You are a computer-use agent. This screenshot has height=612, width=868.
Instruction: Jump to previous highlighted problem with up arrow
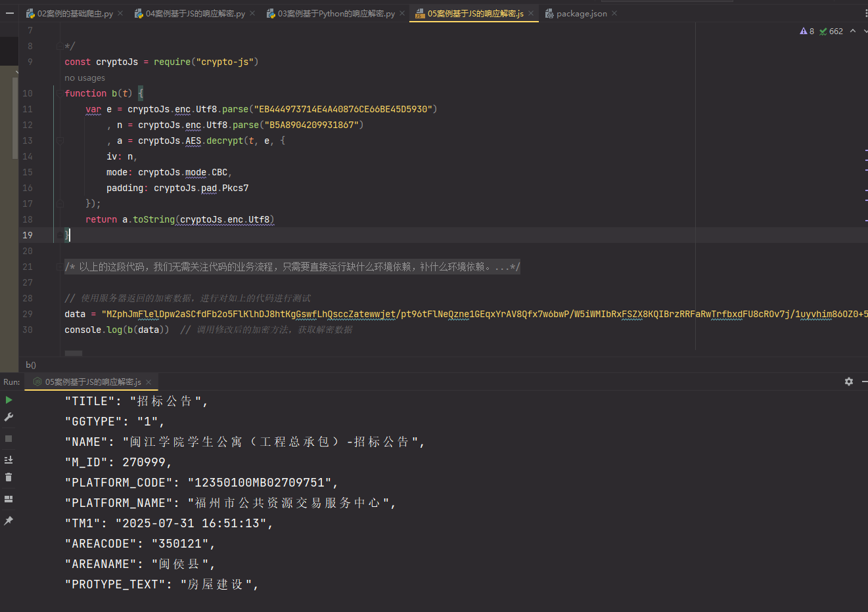point(853,31)
